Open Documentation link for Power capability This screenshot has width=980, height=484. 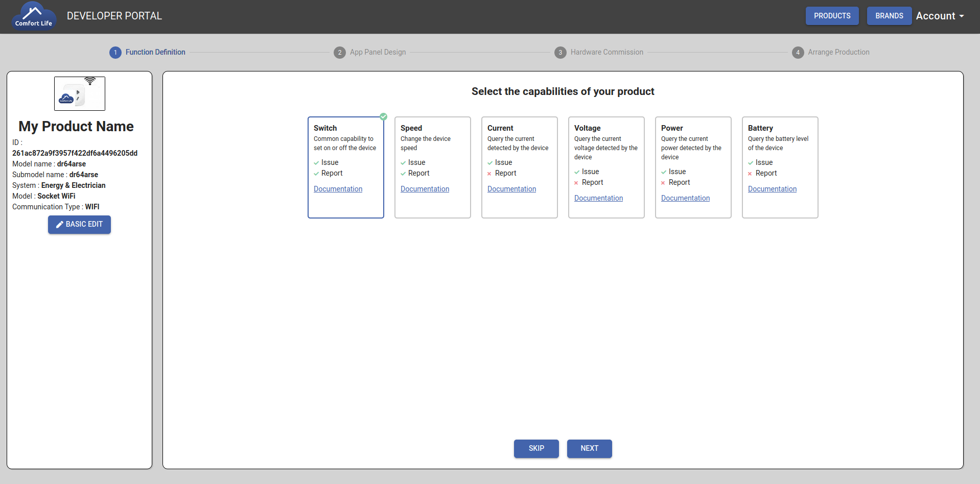pyautogui.click(x=685, y=198)
